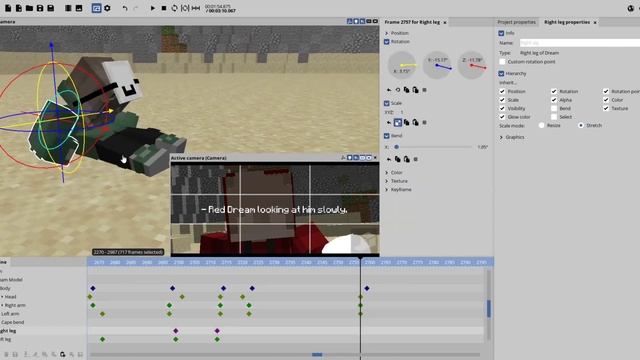Create a new project from the toolbar
The width and height of the screenshot is (640, 360).
(x=8, y=8)
